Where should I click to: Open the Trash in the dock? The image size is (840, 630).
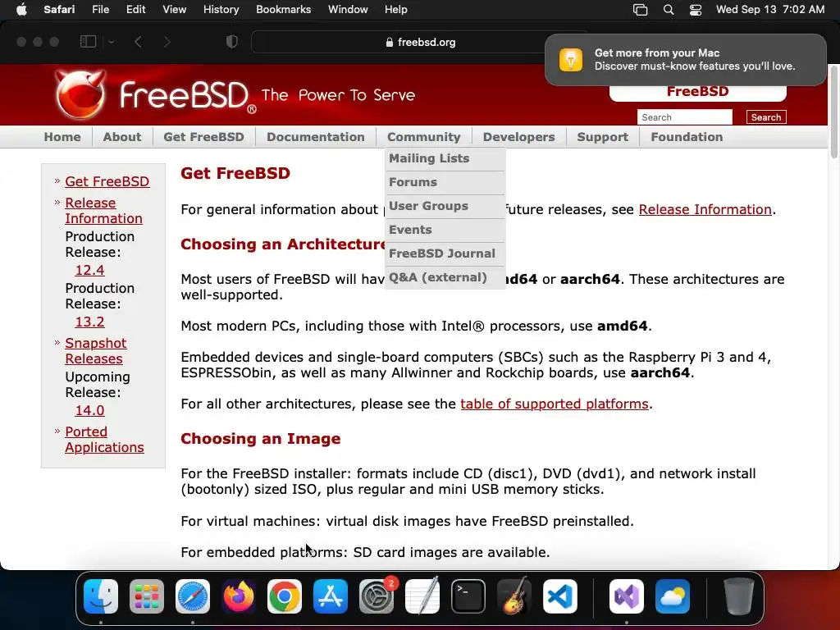click(x=739, y=596)
